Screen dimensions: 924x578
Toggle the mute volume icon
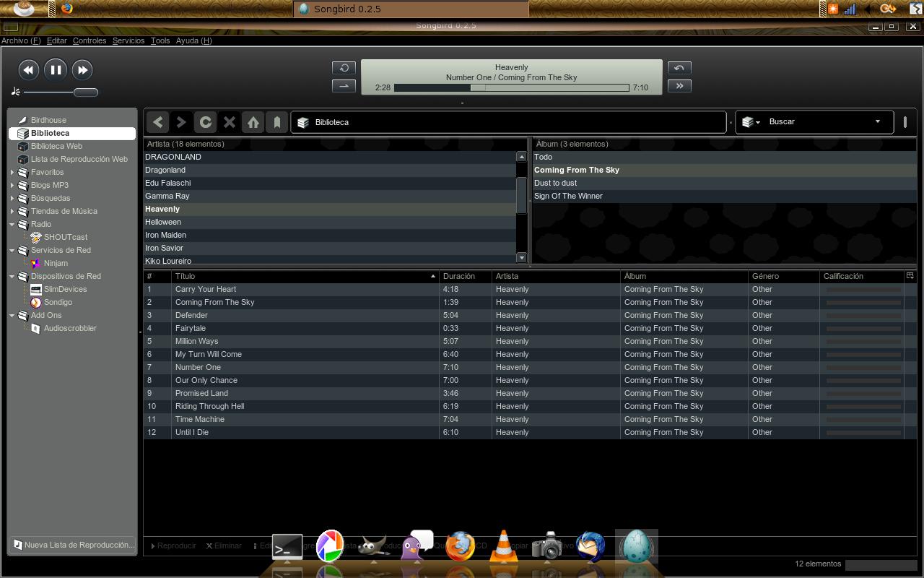[x=16, y=92]
